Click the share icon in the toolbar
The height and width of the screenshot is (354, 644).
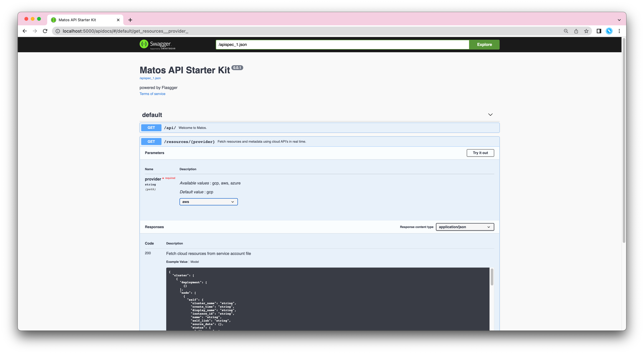576,31
